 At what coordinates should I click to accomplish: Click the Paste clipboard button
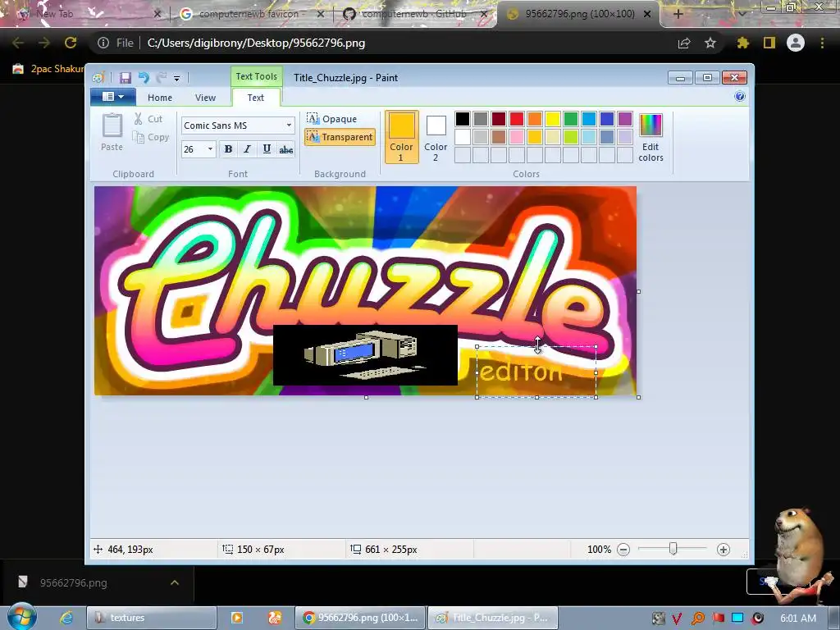pos(112,132)
